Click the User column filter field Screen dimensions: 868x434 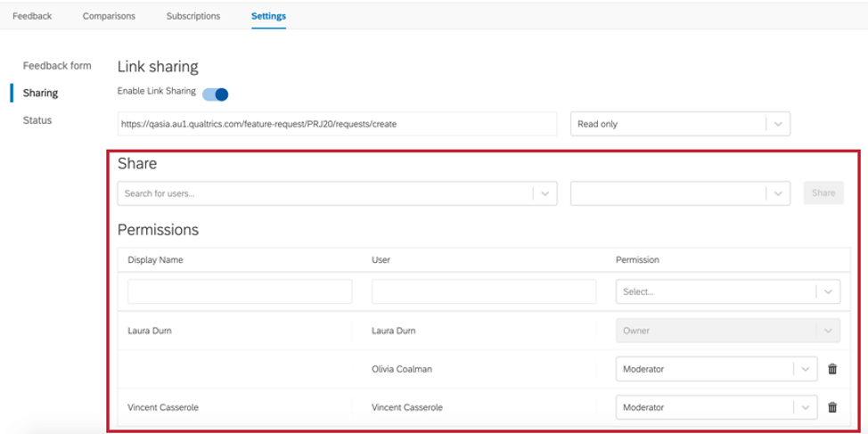tap(483, 291)
